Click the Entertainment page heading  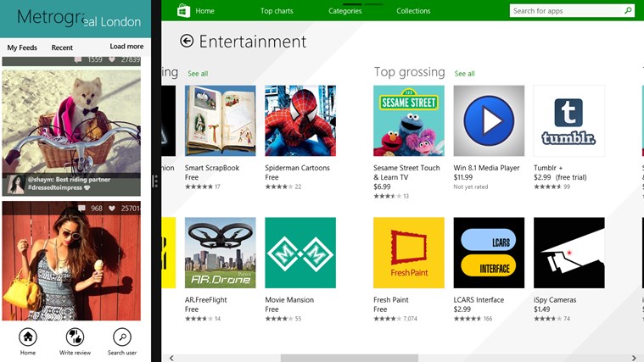[253, 42]
